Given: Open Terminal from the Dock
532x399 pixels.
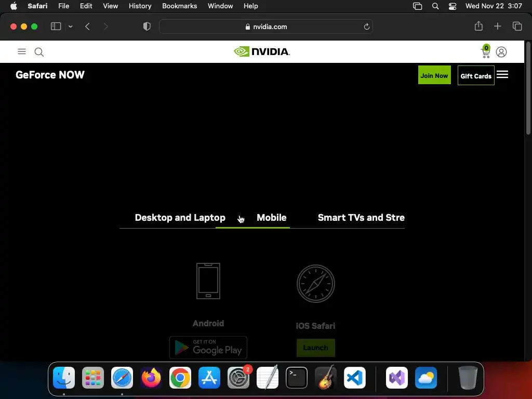Looking at the screenshot, I should [297, 378].
